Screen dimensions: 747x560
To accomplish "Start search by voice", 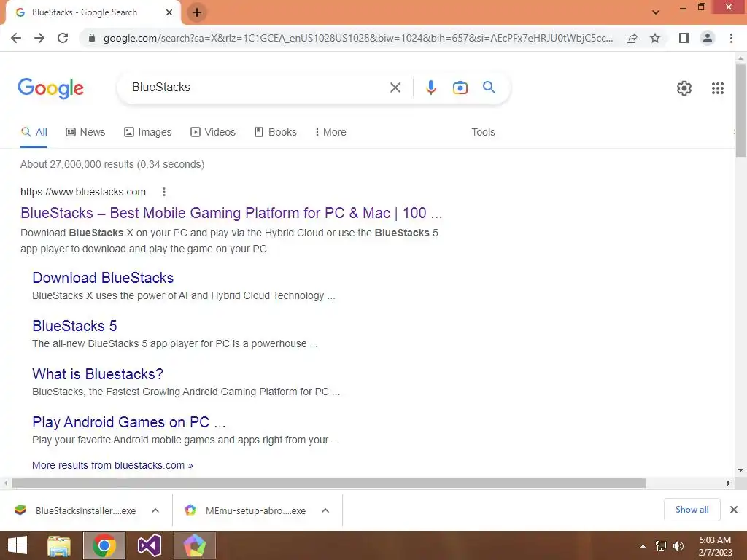I will (x=430, y=87).
